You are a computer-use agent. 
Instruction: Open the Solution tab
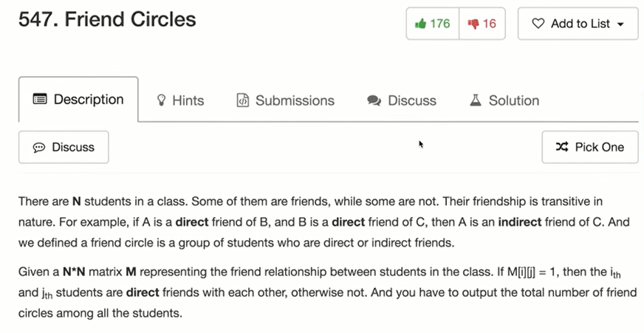(504, 100)
